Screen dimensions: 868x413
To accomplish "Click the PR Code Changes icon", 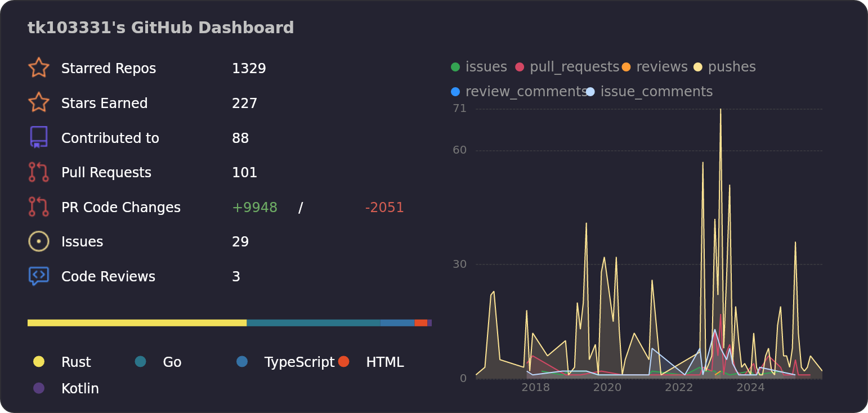I will click(38, 206).
